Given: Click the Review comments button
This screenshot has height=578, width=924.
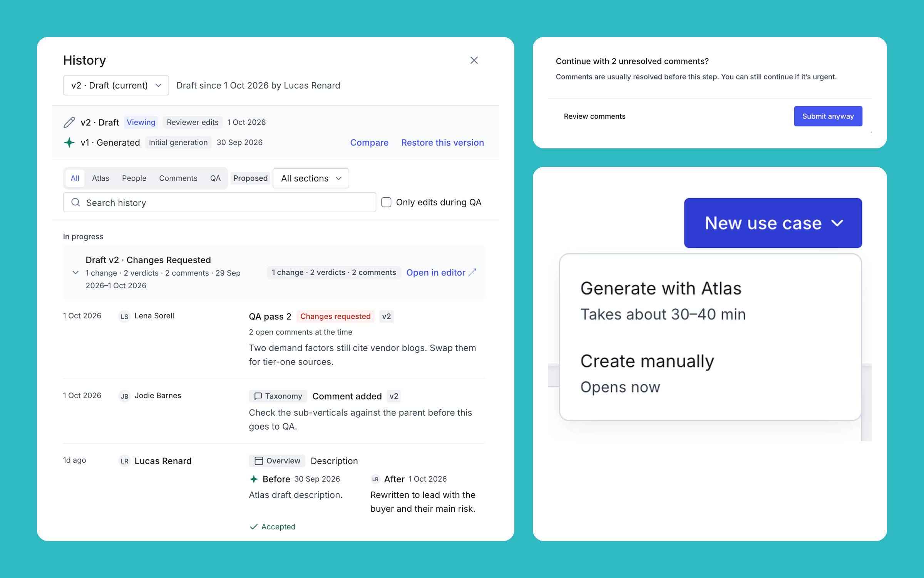Looking at the screenshot, I should (x=594, y=116).
